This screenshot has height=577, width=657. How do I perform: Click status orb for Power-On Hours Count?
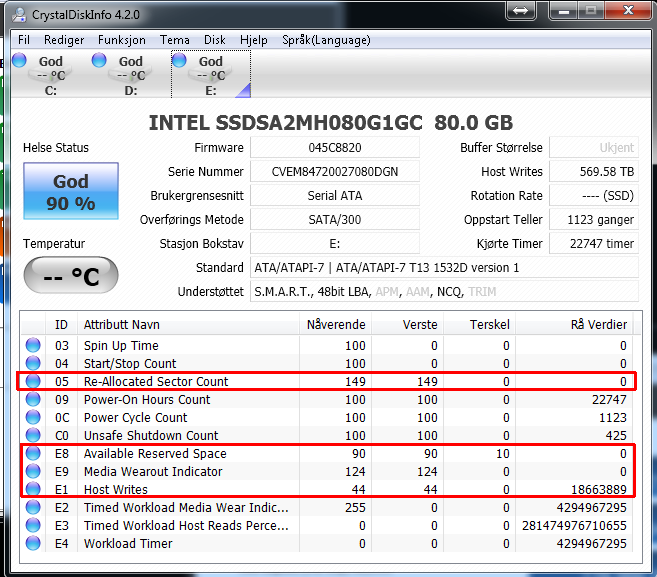point(33,399)
